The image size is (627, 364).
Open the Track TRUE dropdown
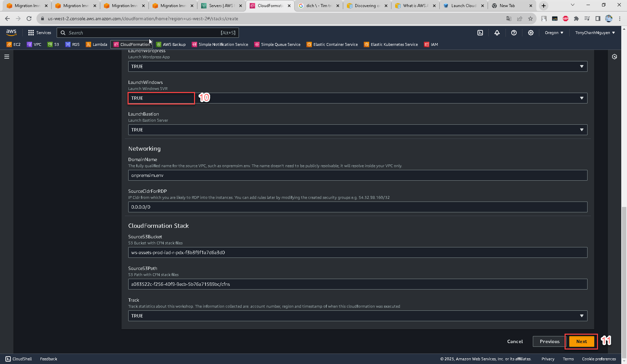pos(358,316)
